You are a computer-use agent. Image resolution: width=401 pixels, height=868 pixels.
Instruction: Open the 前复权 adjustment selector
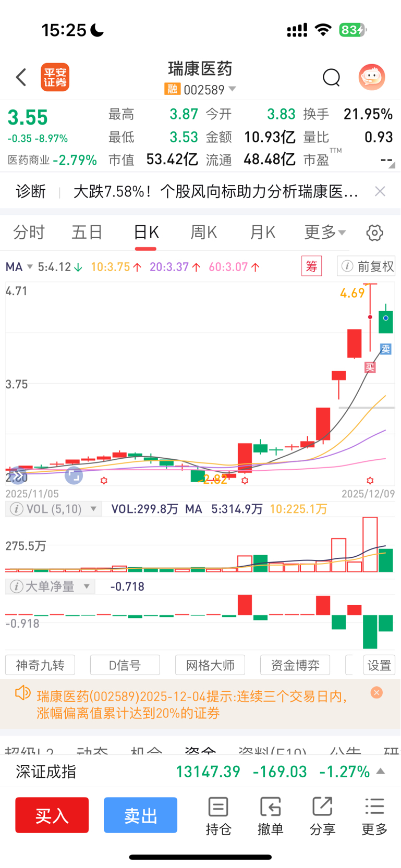(367, 266)
